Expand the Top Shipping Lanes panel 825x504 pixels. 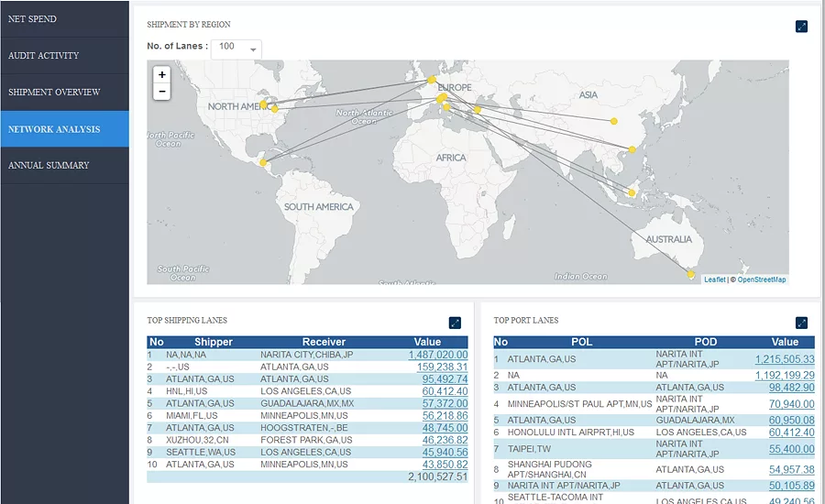[x=455, y=323]
